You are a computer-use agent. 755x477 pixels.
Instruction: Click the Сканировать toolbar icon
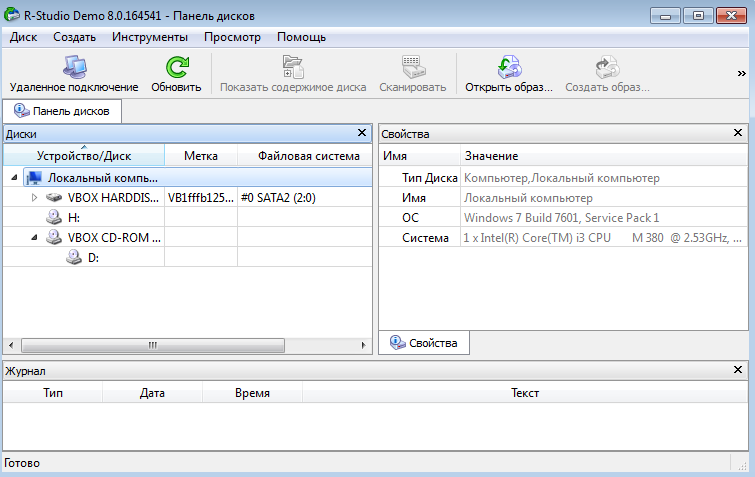pyautogui.click(x=413, y=67)
